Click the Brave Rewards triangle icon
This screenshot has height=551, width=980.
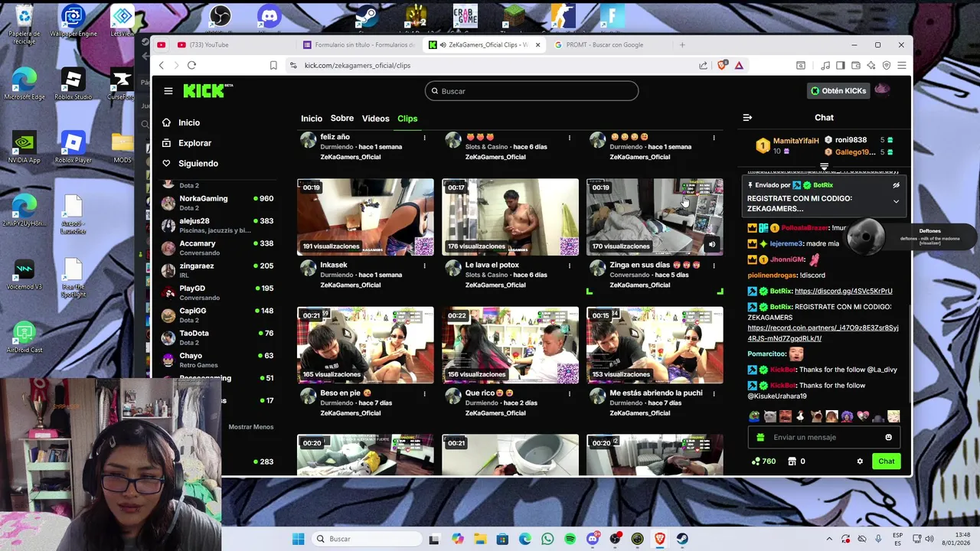tap(739, 65)
